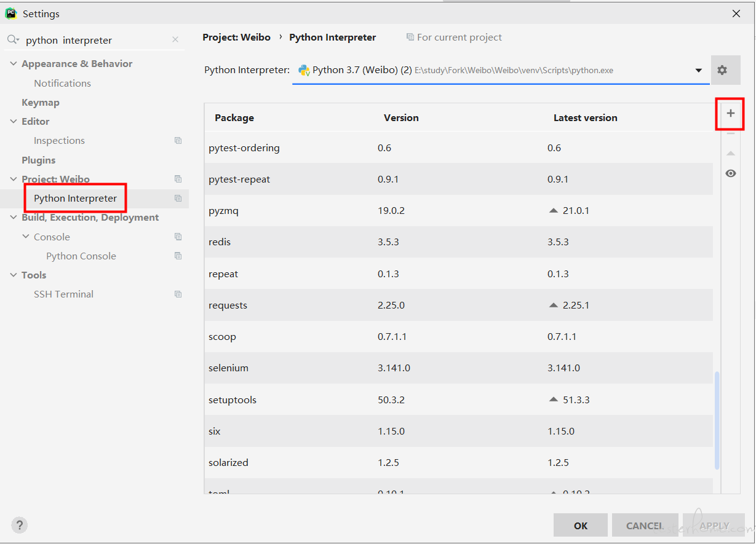Click version cell 19.0.2
756x544 pixels.
(x=391, y=211)
